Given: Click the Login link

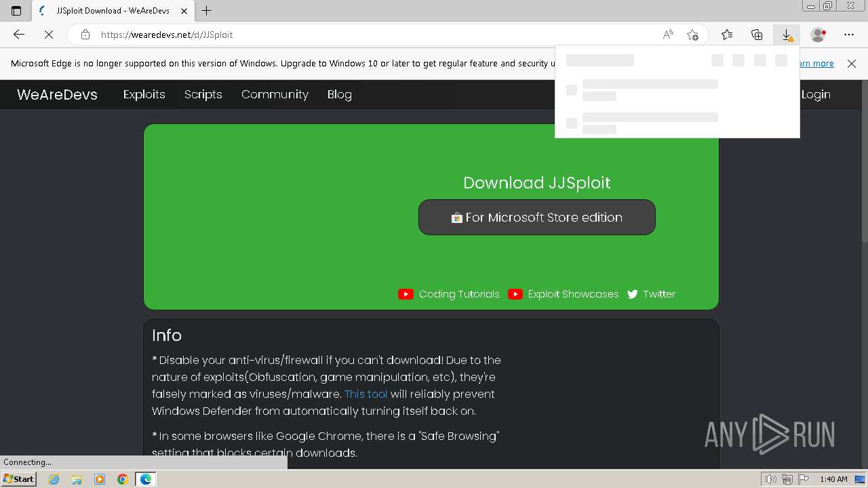Looking at the screenshot, I should click(x=816, y=94).
